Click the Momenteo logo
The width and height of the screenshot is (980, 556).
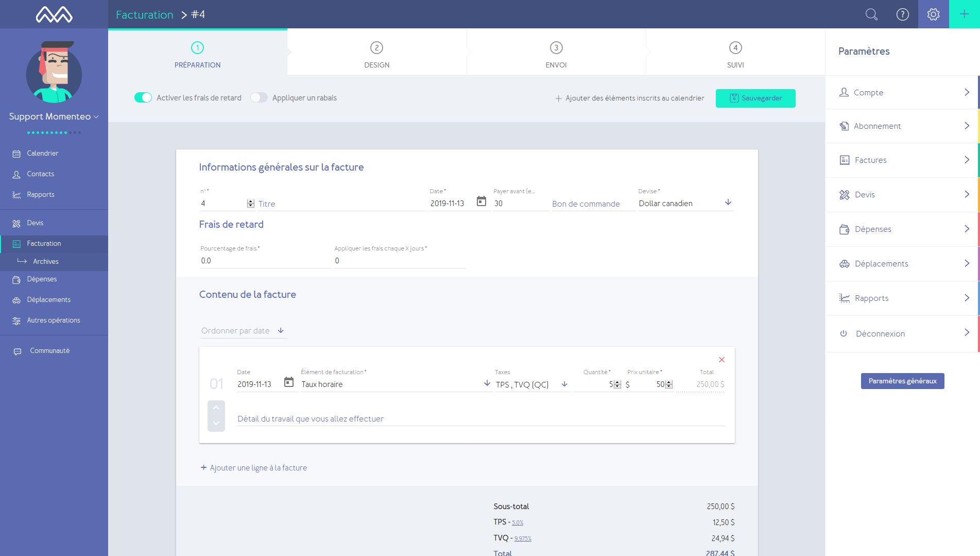pos(54,14)
